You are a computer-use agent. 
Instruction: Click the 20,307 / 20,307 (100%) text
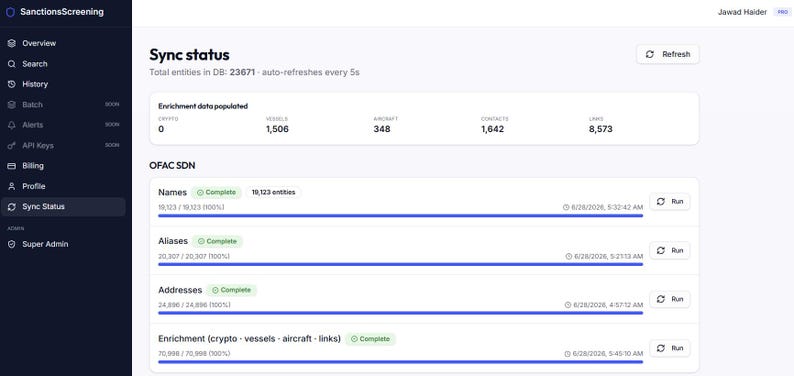coord(194,257)
